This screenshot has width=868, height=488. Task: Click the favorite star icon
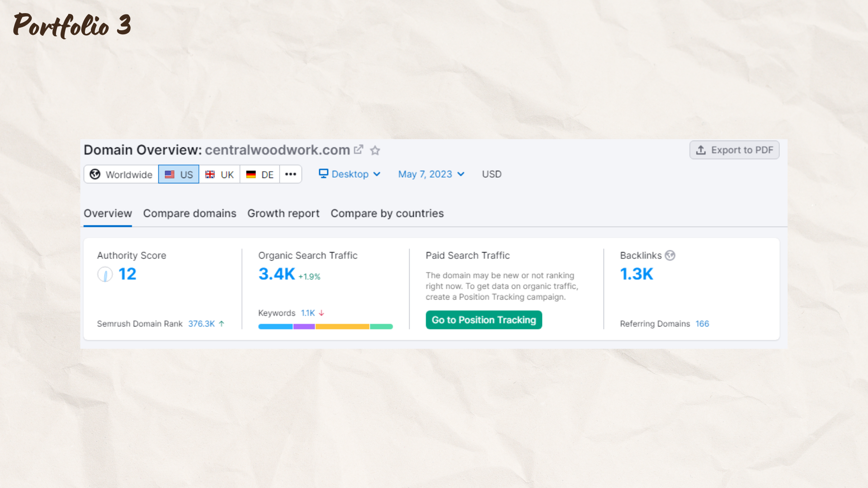point(375,150)
